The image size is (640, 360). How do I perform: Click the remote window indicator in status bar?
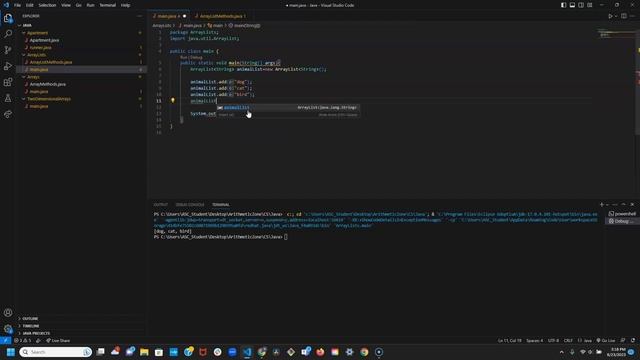[x=5, y=340]
